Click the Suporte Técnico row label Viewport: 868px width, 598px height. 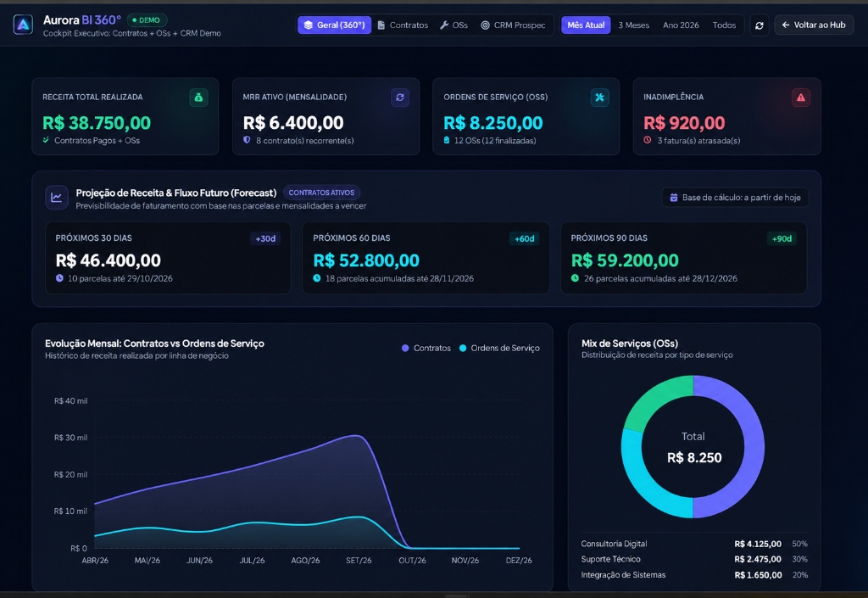point(610,559)
